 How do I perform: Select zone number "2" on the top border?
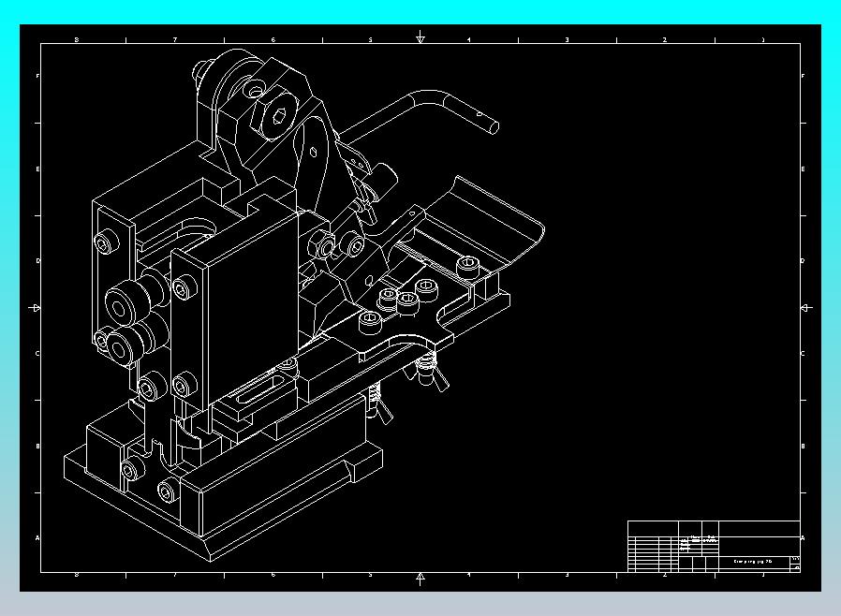[665, 39]
